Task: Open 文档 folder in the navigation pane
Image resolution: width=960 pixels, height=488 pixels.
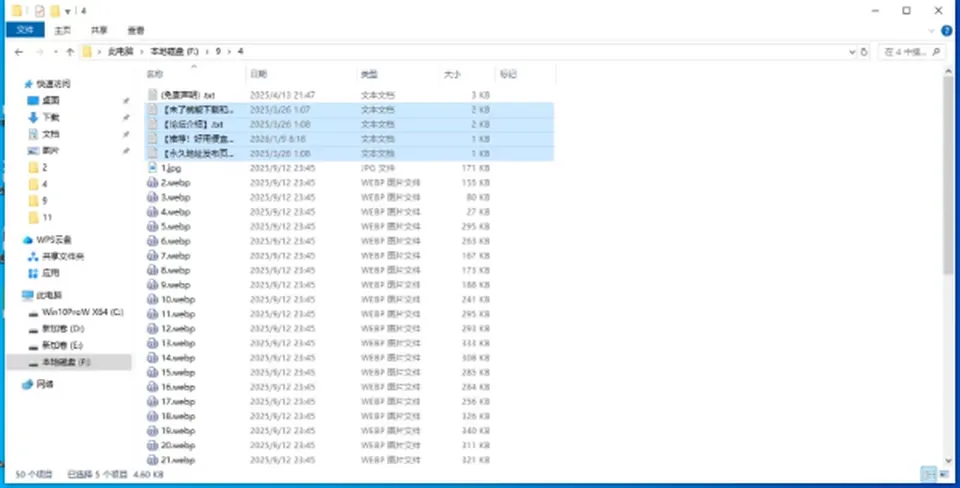Action: (51, 133)
